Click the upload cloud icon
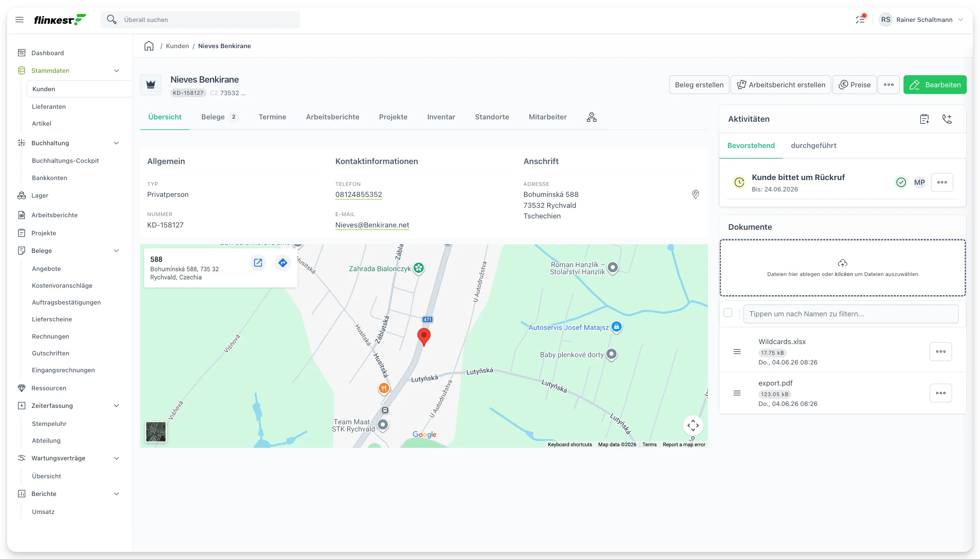 [x=843, y=263]
